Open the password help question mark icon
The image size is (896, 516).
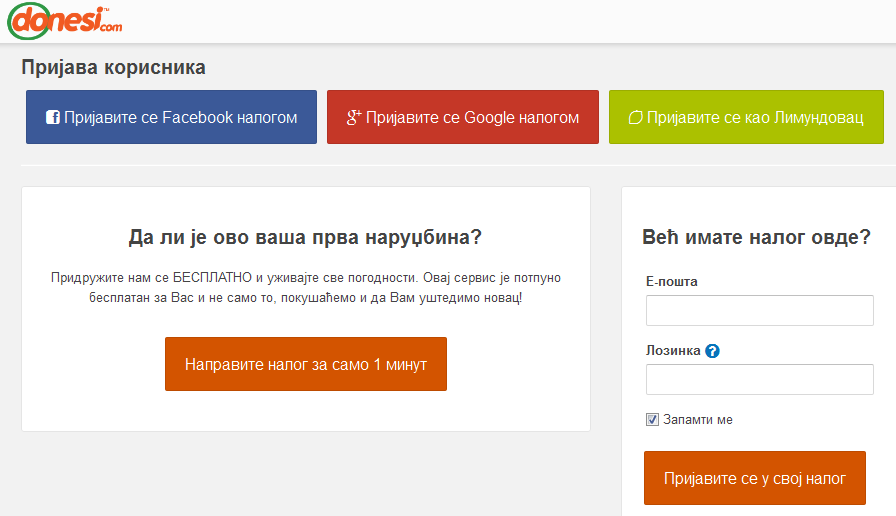tap(712, 351)
